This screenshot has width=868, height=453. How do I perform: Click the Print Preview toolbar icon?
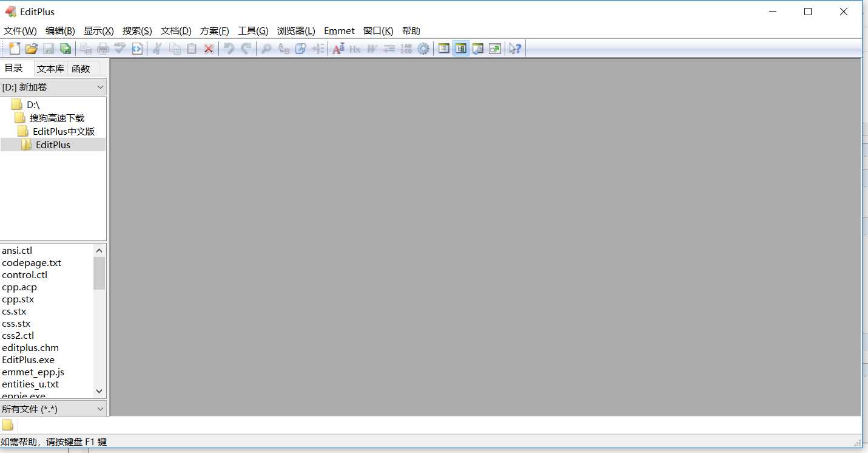tap(86, 49)
